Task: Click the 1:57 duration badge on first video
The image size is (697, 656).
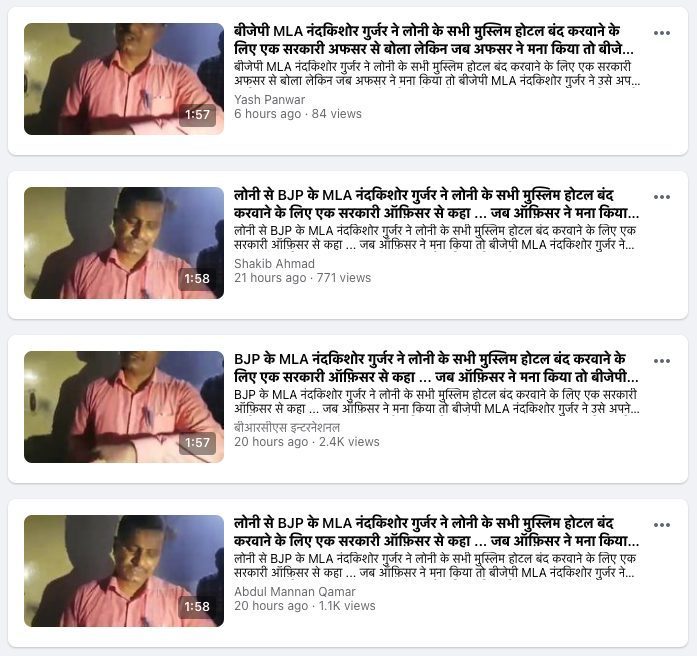Action: coord(197,115)
